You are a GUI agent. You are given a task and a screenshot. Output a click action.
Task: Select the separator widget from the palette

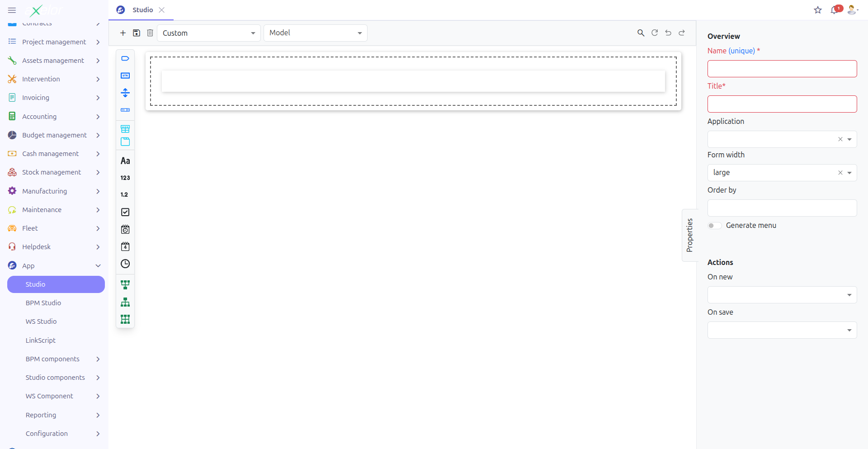click(x=125, y=93)
